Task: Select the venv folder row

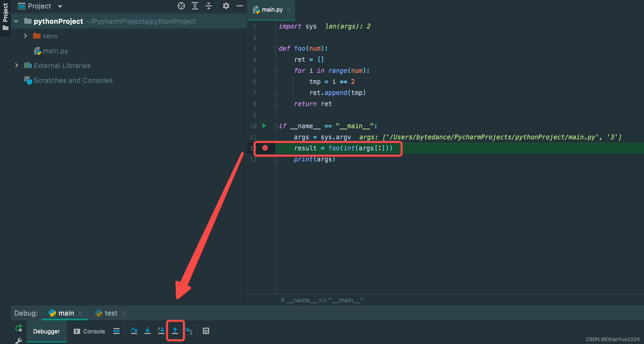Action: pos(129,36)
